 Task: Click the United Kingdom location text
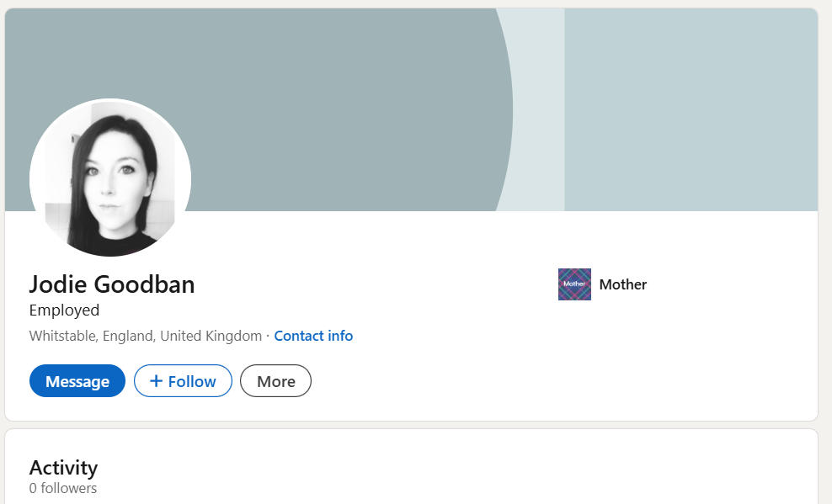point(211,336)
